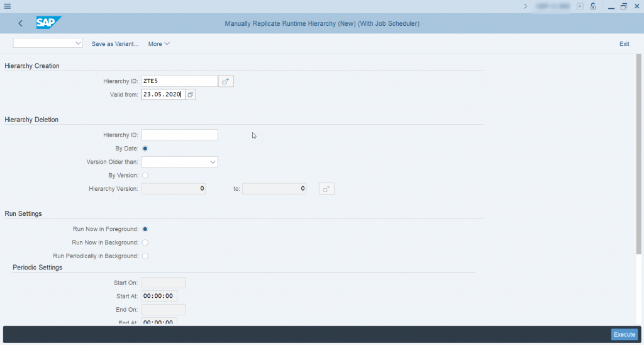
Task: Click multiple selection icon beside Hierarchy Version range
Action: tap(326, 189)
